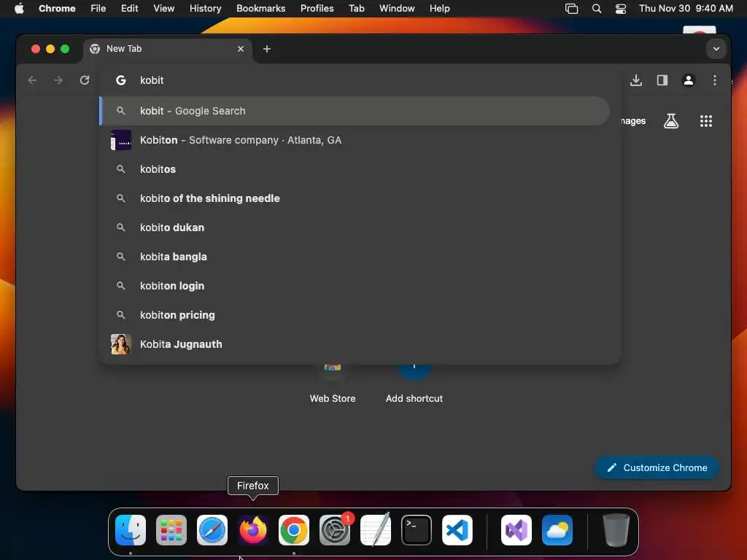Screen dimensions: 747x560
Task: Open the File menu
Action: pos(98,8)
